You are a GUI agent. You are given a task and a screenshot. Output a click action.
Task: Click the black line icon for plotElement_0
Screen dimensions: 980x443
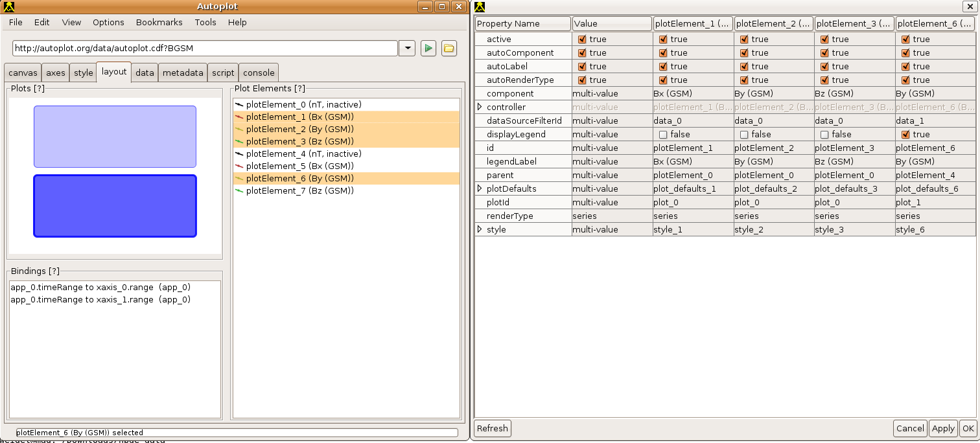[x=239, y=105]
